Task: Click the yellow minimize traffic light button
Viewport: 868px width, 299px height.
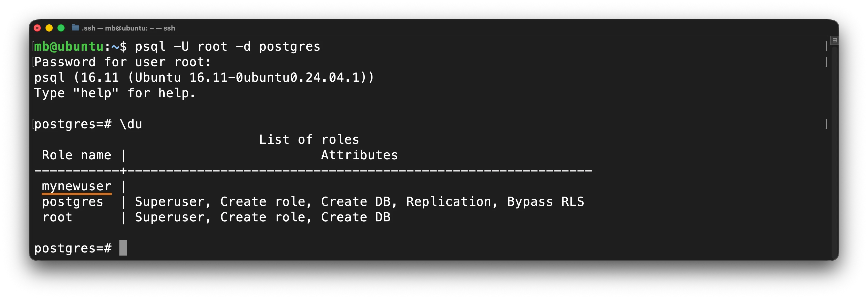Action: [49, 28]
